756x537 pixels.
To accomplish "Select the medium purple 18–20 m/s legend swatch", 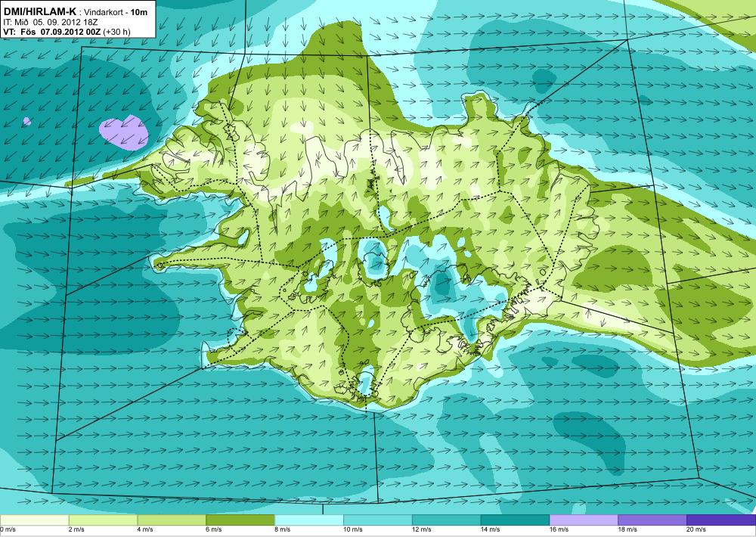I will (x=652, y=520).
